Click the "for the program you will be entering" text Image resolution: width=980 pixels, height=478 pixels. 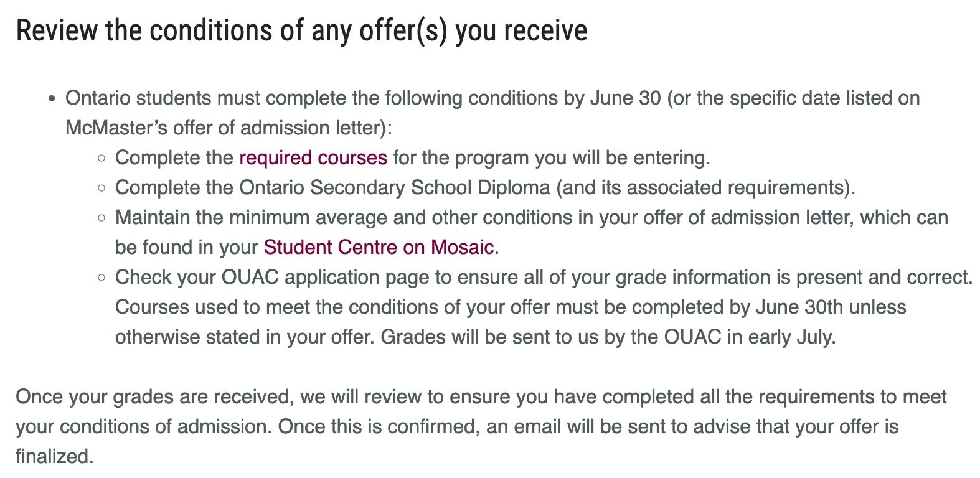point(551,158)
